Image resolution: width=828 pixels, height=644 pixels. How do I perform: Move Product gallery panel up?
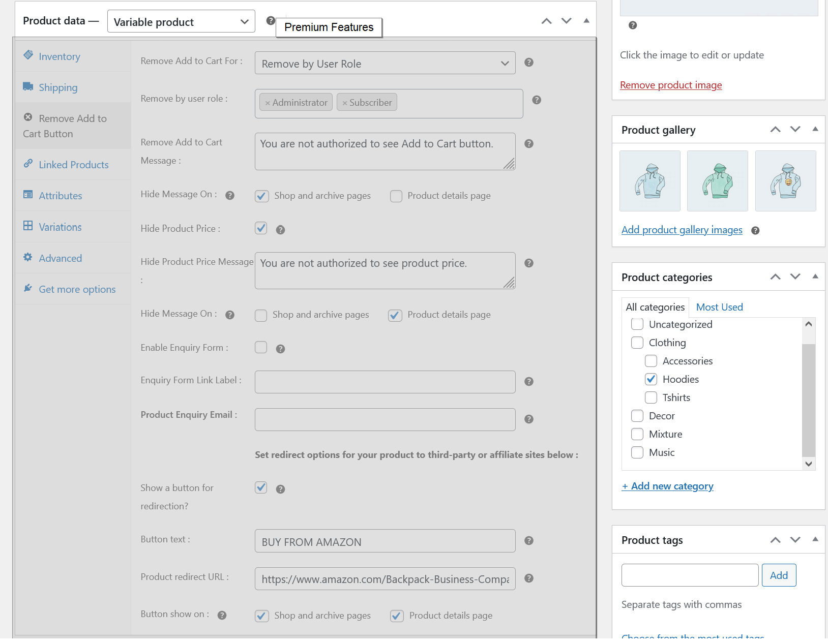775,129
